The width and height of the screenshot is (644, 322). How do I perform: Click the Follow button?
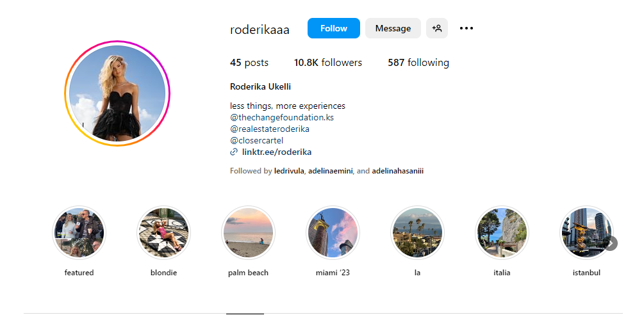pos(333,28)
